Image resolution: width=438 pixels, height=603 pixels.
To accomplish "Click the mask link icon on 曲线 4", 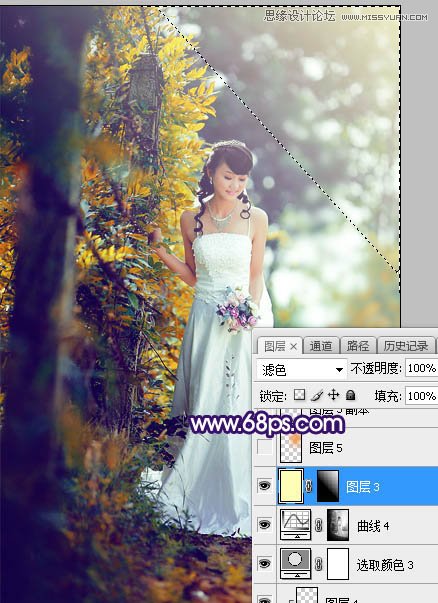I will click(318, 525).
